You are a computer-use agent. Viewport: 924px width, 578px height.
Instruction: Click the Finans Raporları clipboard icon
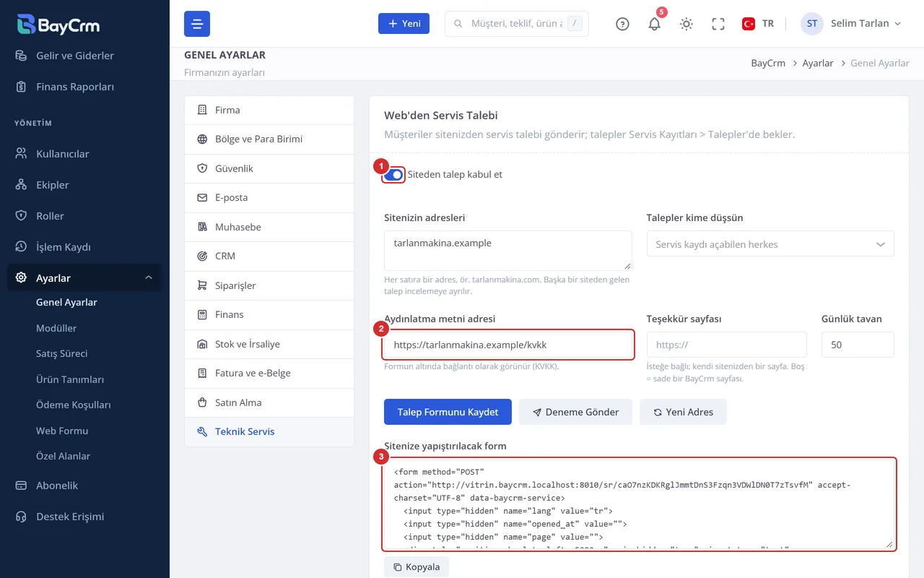click(22, 87)
